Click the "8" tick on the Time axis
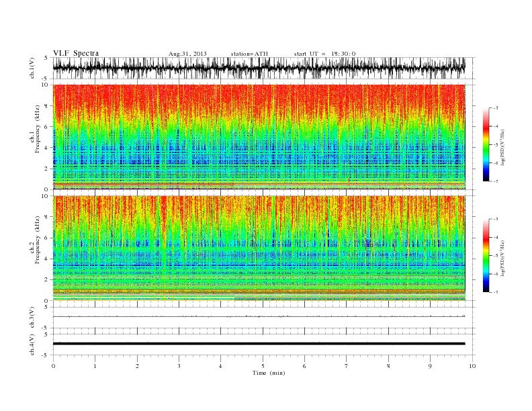 point(388,366)
